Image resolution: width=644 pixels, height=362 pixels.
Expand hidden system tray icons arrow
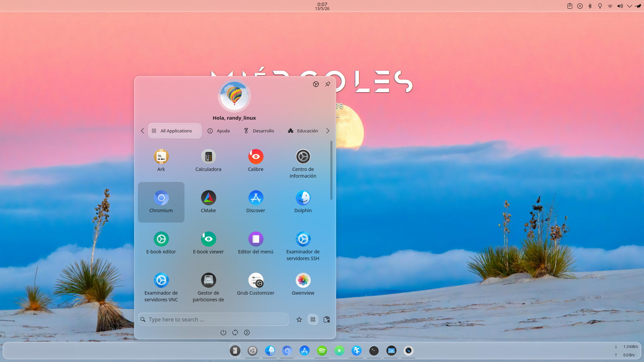630,6
